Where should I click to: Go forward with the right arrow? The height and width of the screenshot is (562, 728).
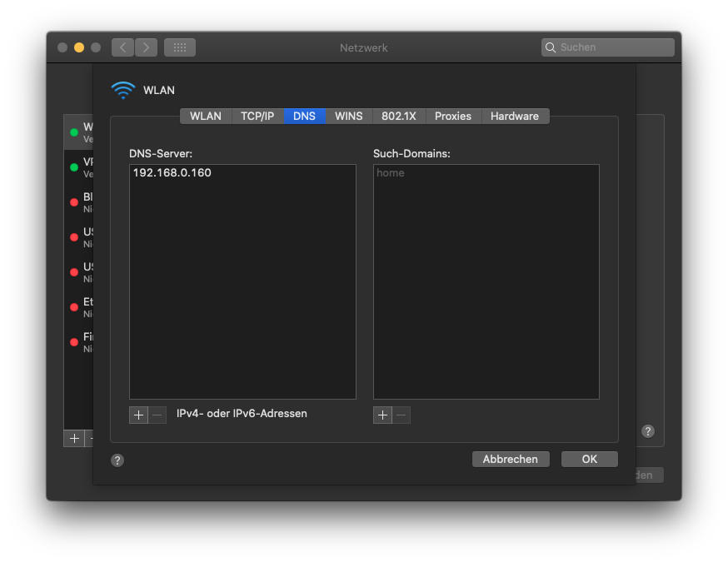pyautogui.click(x=146, y=47)
